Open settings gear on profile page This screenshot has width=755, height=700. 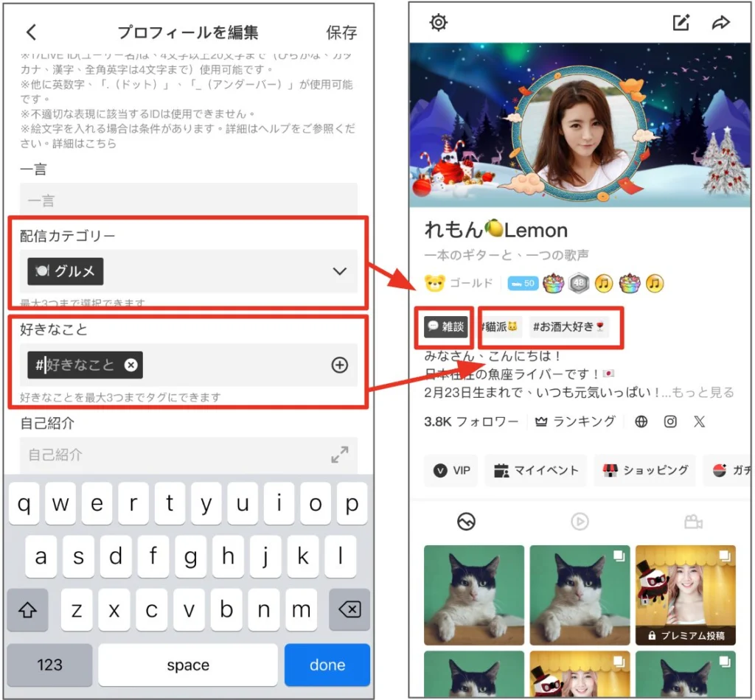click(x=439, y=22)
